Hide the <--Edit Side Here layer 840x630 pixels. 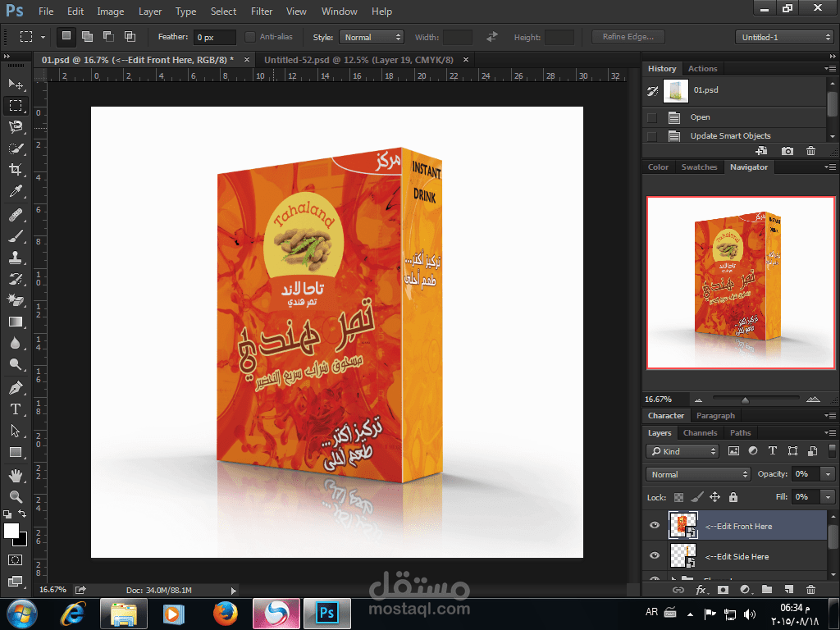tap(654, 556)
